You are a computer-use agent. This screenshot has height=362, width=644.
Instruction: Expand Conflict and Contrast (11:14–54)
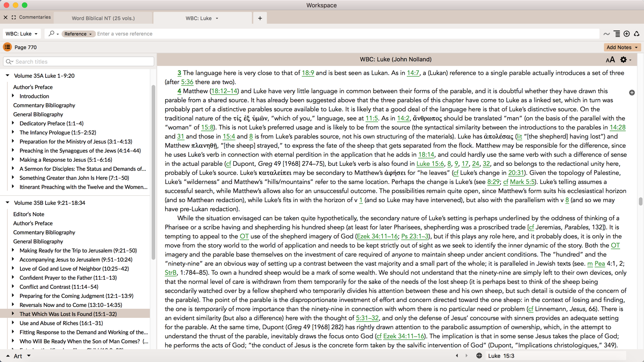click(x=13, y=287)
